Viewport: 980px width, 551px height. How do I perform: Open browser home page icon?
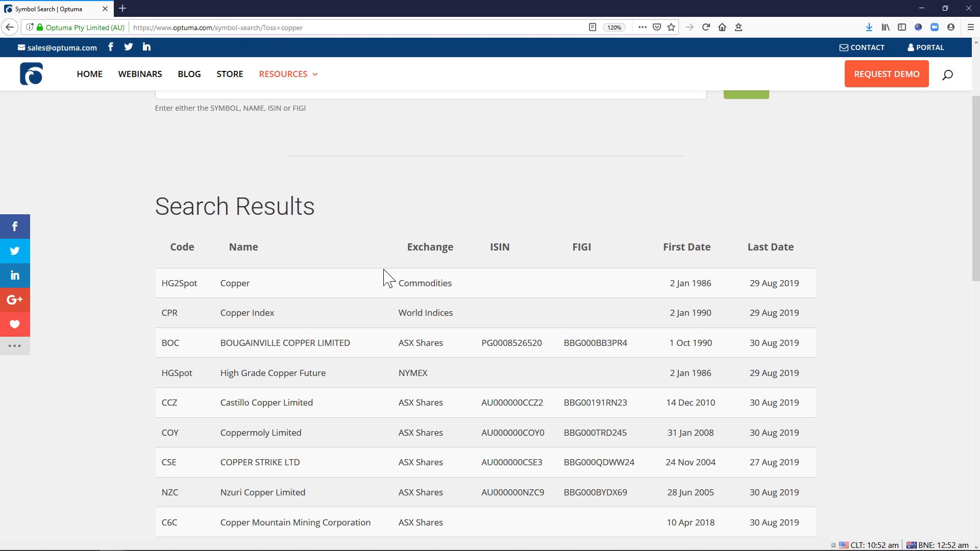[x=722, y=28]
